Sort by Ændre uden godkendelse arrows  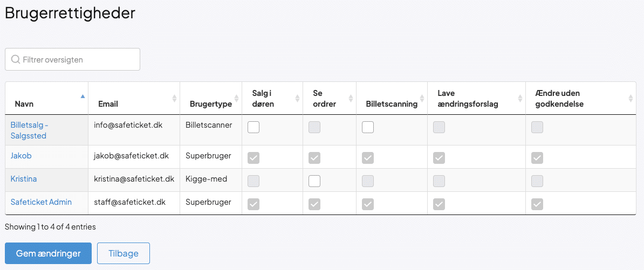coord(631,99)
